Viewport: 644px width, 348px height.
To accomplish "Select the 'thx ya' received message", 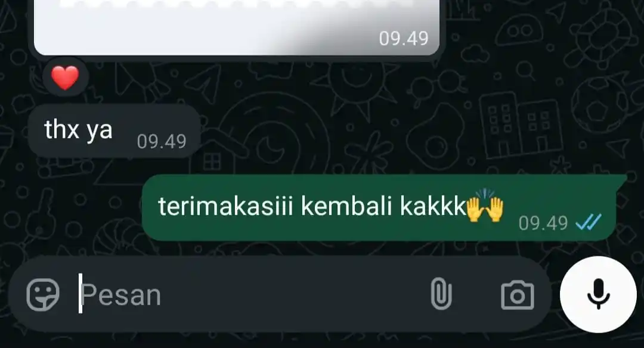I will 114,131.
